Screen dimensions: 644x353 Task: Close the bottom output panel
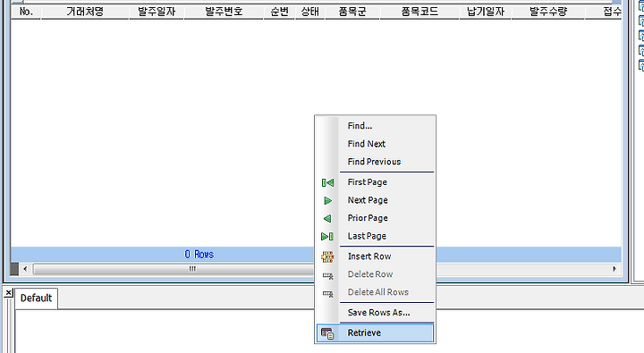pos(8,292)
